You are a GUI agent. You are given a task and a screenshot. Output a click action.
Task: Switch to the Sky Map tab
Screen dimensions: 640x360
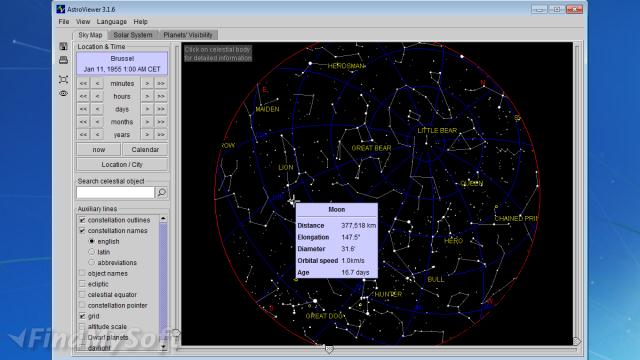[90, 35]
